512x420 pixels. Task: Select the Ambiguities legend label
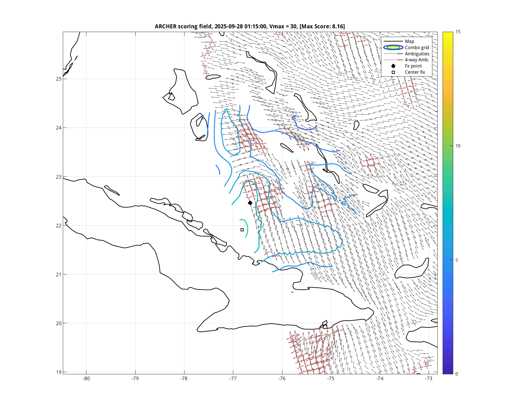(x=417, y=54)
